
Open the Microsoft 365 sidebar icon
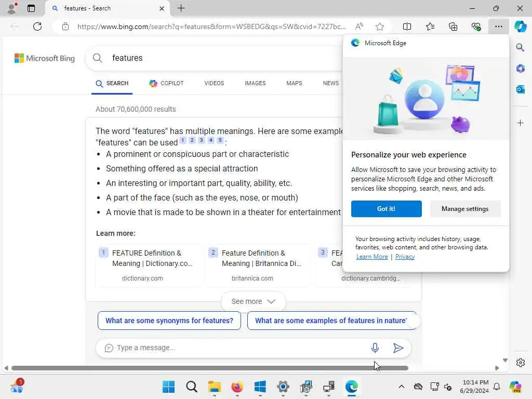520,68
